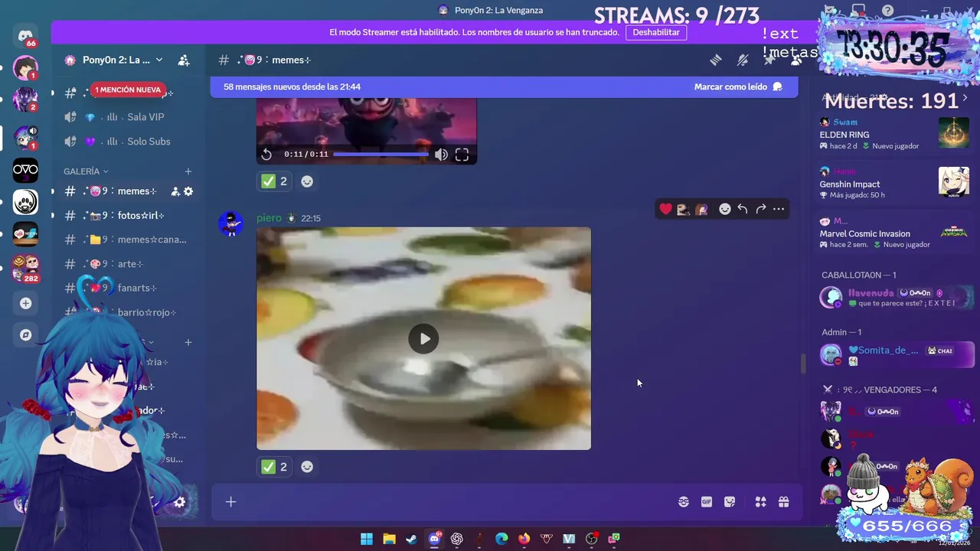The image size is (980, 551).
Task: Open the sticker picker
Action: [x=730, y=502]
